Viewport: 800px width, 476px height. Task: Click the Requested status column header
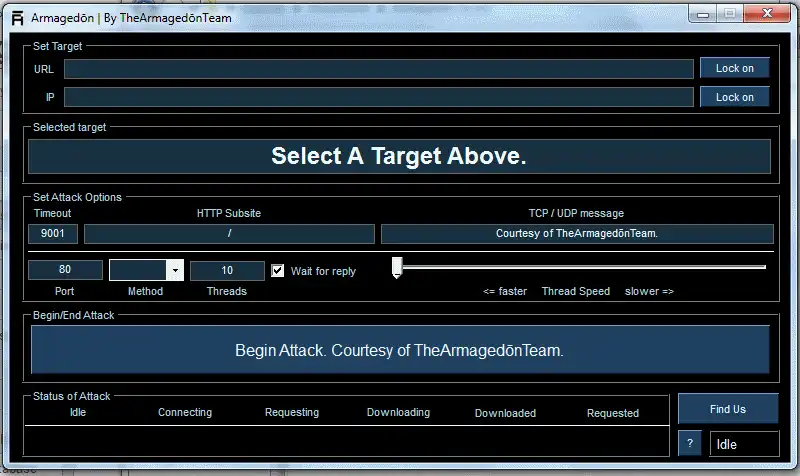tap(613, 413)
